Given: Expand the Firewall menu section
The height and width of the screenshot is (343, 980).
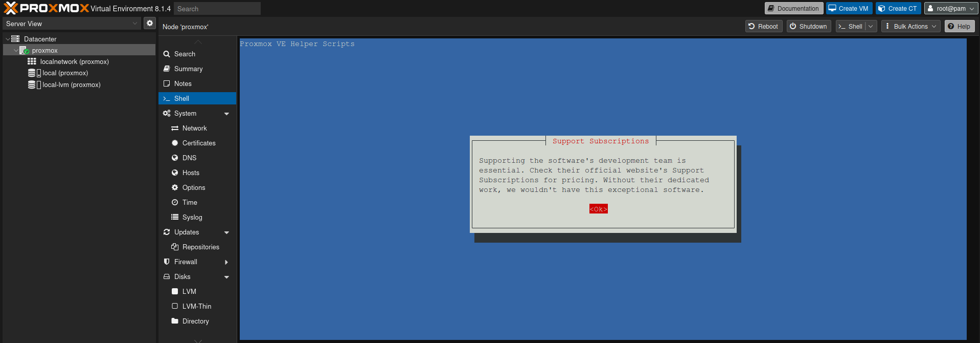Looking at the screenshot, I should (x=226, y=262).
